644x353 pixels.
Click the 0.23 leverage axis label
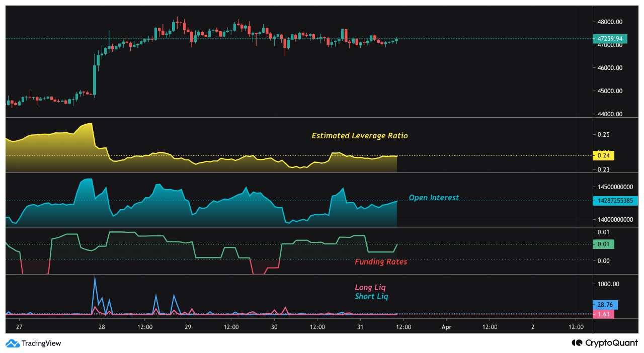(603, 170)
